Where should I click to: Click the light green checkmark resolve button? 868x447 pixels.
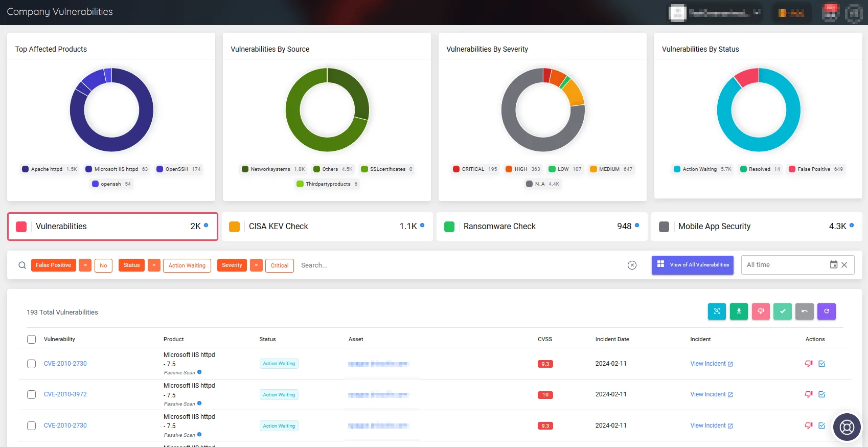click(783, 311)
